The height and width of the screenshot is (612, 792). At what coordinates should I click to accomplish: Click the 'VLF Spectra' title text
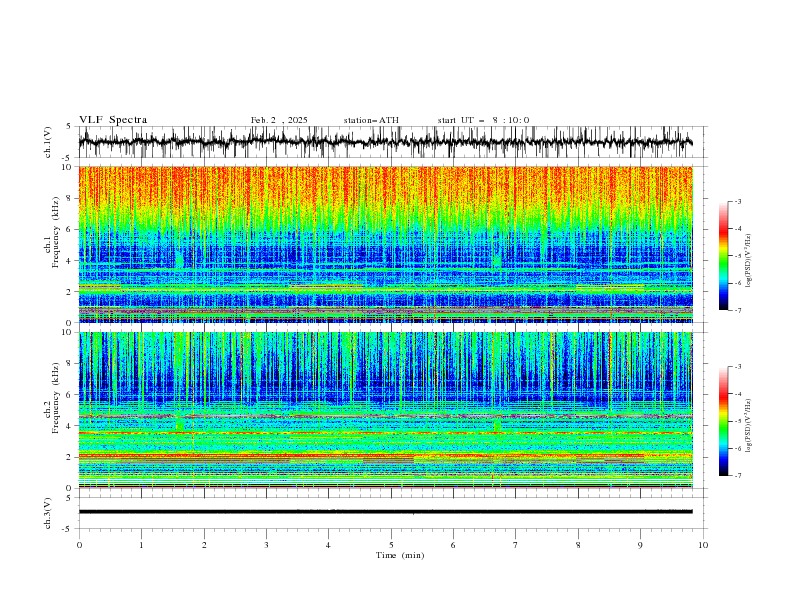pyautogui.click(x=113, y=120)
